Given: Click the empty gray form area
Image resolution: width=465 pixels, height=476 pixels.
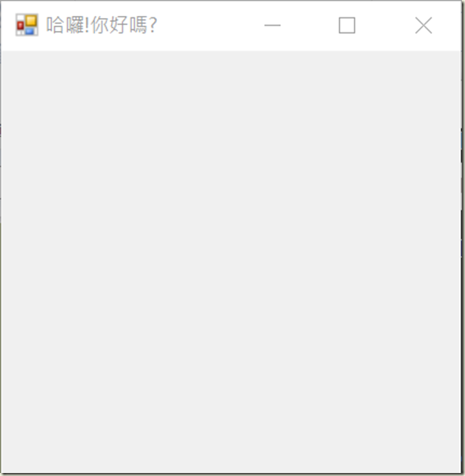Looking at the screenshot, I should coord(231,261).
